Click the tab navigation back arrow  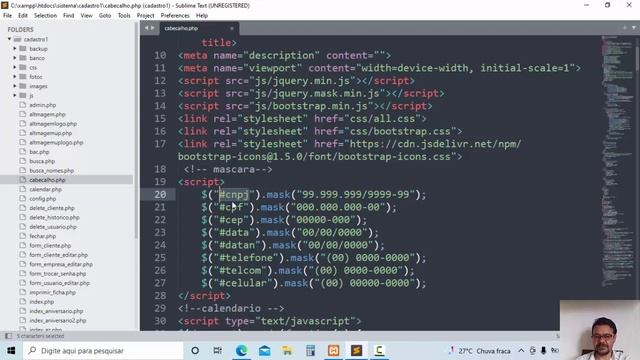(147, 28)
